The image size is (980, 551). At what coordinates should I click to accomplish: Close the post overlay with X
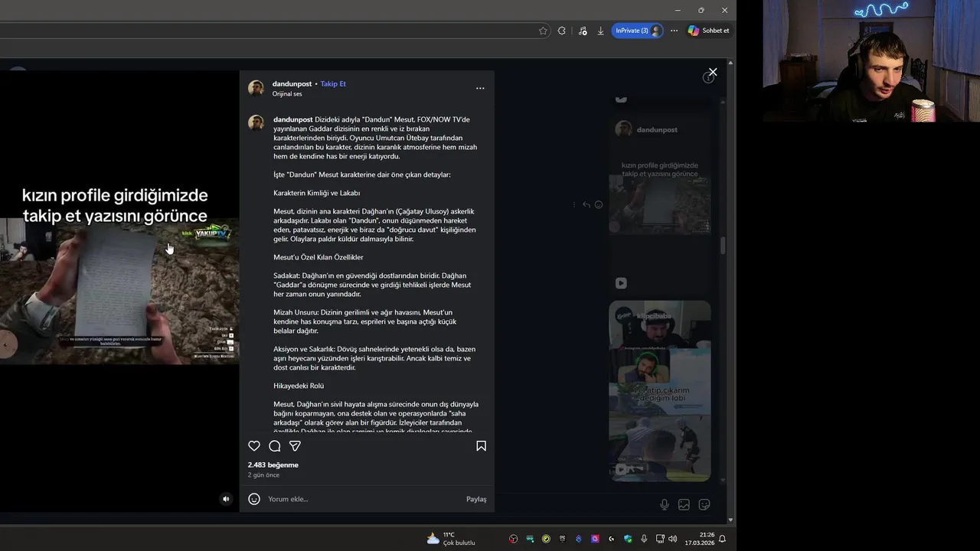click(713, 72)
